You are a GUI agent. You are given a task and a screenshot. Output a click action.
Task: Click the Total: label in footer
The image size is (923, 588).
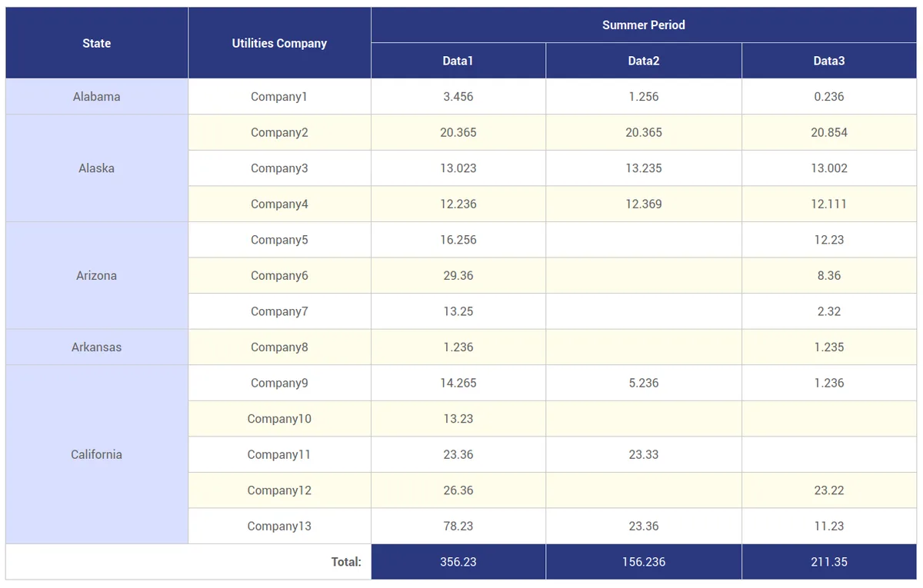[x=346, y=562]
